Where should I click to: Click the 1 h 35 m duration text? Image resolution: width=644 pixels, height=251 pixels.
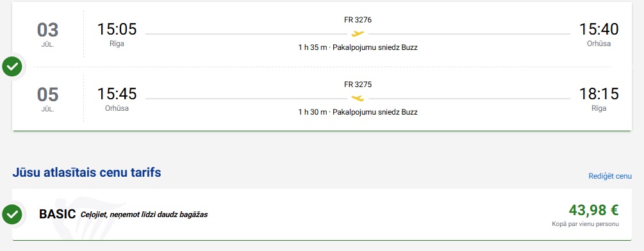click(x=313, y=47)
